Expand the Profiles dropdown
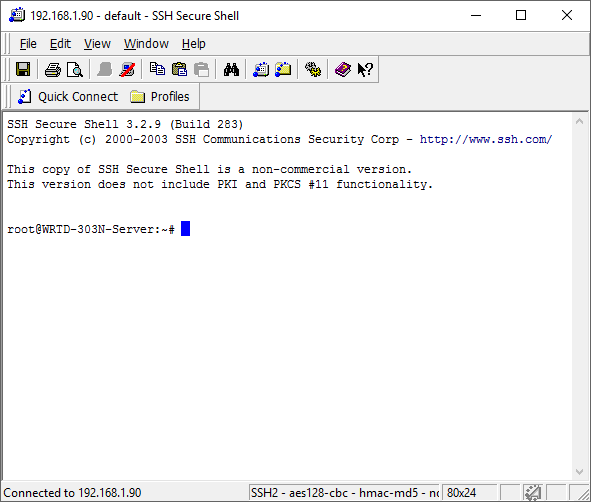This screenshot has height=502, width=591. pyautogui.click(x=159, y=97)
